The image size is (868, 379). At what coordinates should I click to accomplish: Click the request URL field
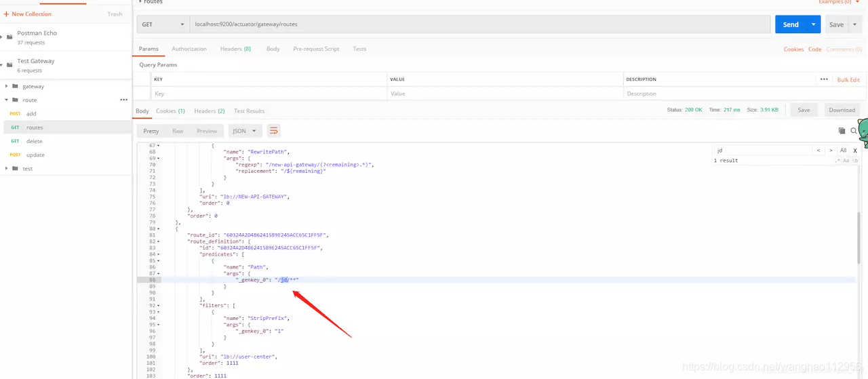tap(479, 24)
